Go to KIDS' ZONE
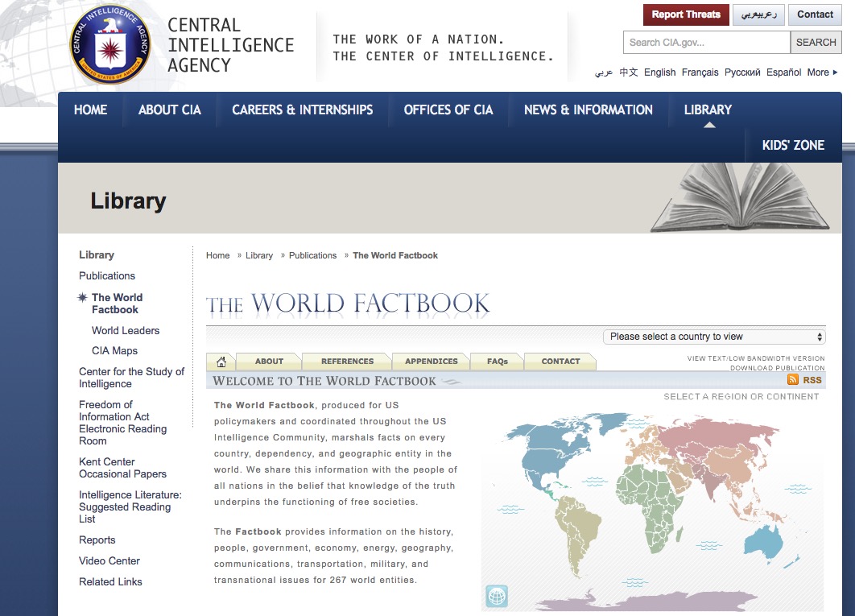The height and width of the screenshot is (616, 855). [793, 145]
